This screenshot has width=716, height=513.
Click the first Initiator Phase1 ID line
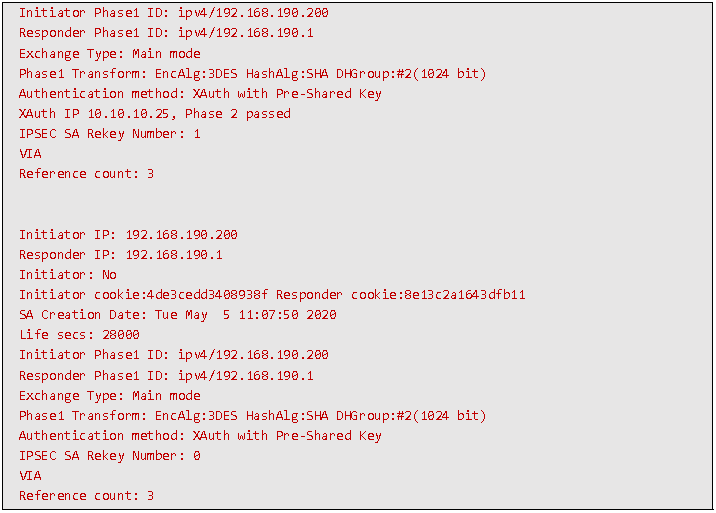174,13
